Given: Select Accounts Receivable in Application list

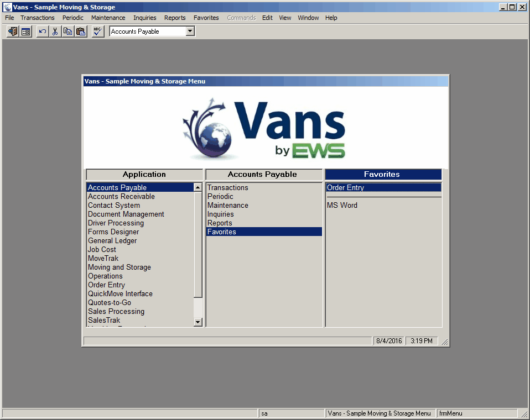Looking at the screenshot, I should pyautogui.click(x=141, y=197).
